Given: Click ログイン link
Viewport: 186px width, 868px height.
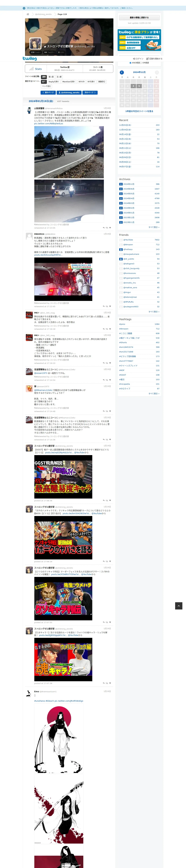Looking at the screenshot, I should [138, 59].
